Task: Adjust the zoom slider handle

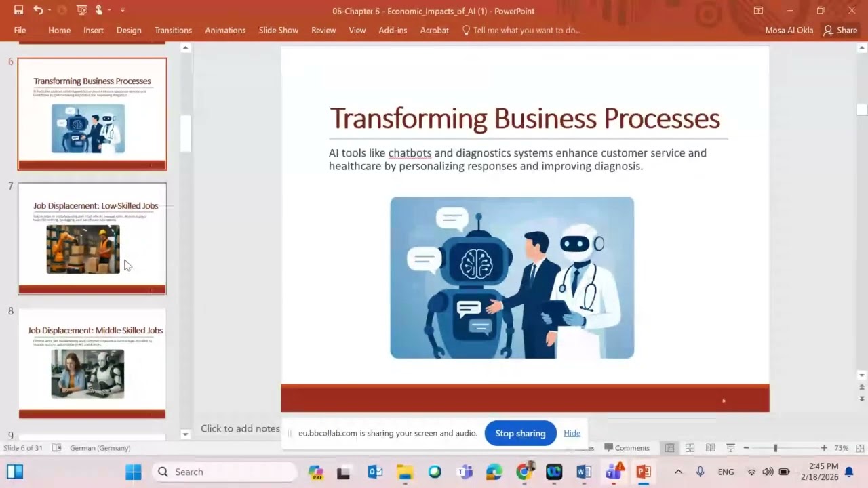Action: tap(775, 448)
